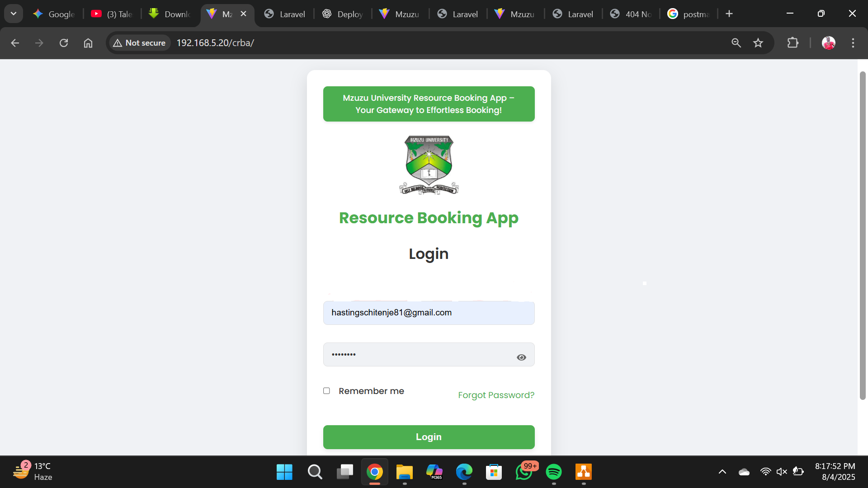
Task: Open the Chrome three-dot menu
Action: click(853, 43)
